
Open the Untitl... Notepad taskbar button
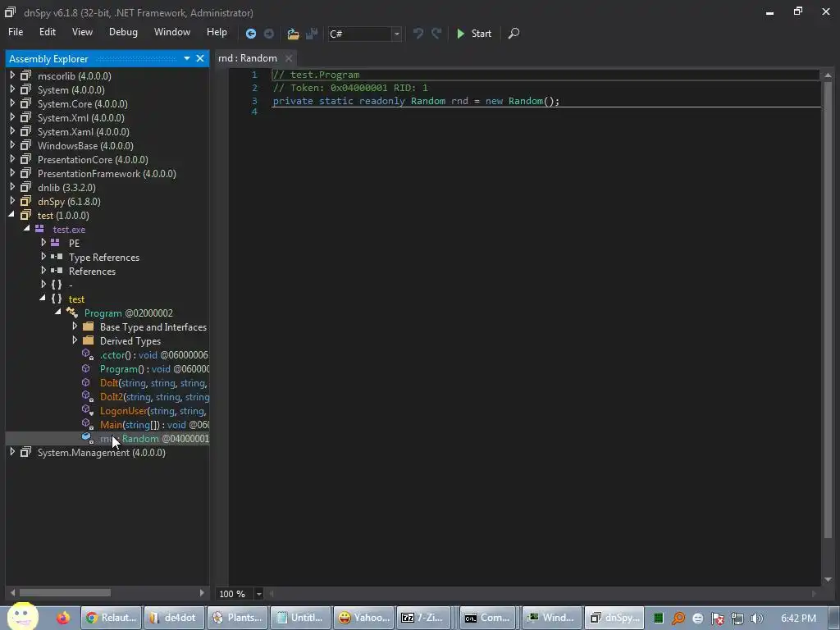pyautogui.click(x=300, y=618)
